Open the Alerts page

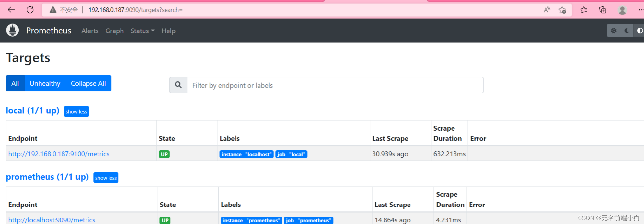pos(90,31)
